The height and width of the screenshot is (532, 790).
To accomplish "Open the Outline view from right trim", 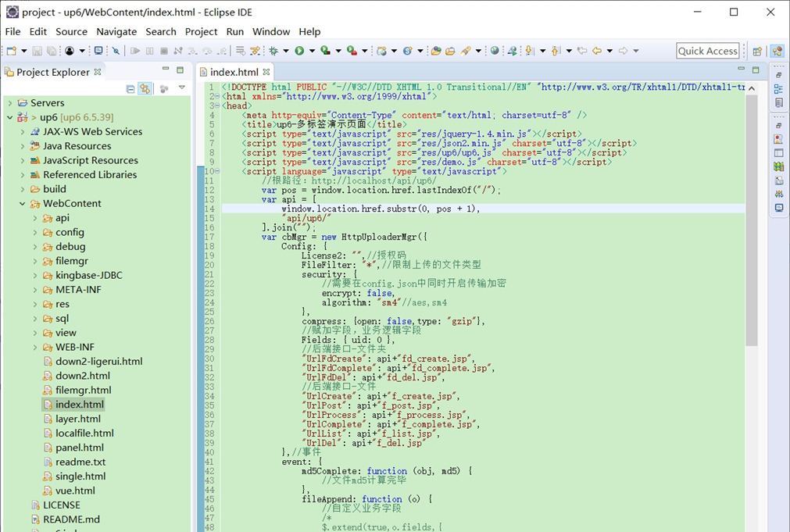I will pyautogui.click(x=778, y=89).
